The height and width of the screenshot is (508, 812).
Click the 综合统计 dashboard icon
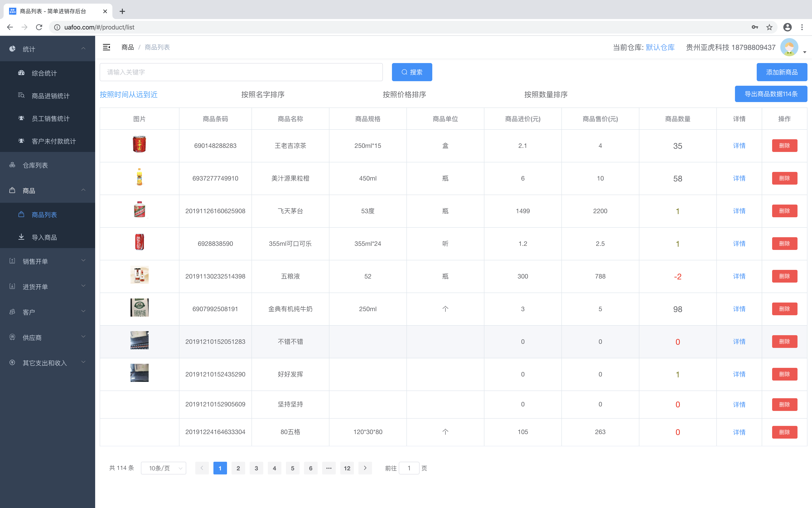pos(21,73)
